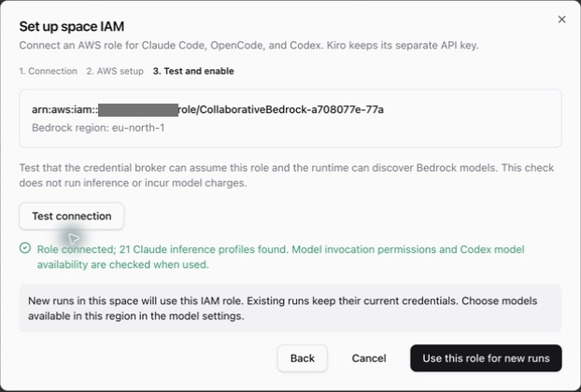Viewport: 581px width, 392px height.
Task: Click the Role connected success message
Action: point(280,257)
